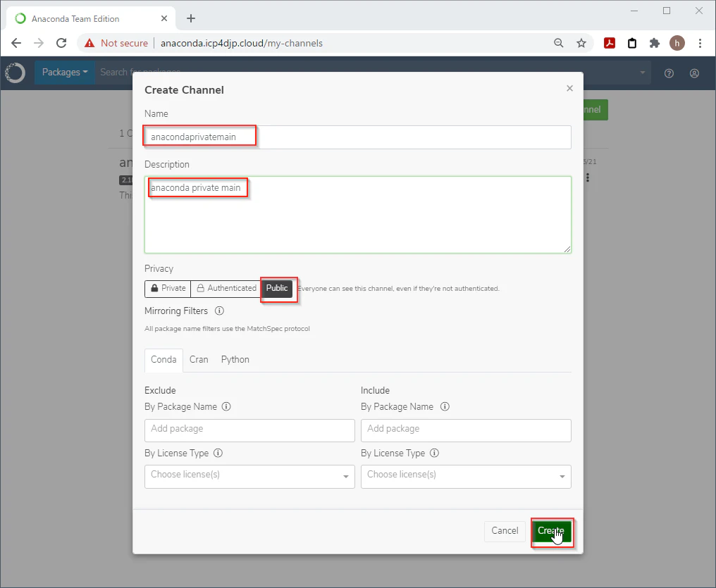
Task: Click the Anaconda logo icon
Action: click(15, 73)
